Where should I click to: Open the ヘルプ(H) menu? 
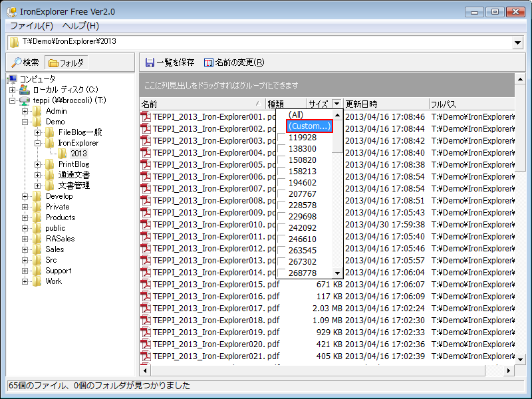coord(80,26)
